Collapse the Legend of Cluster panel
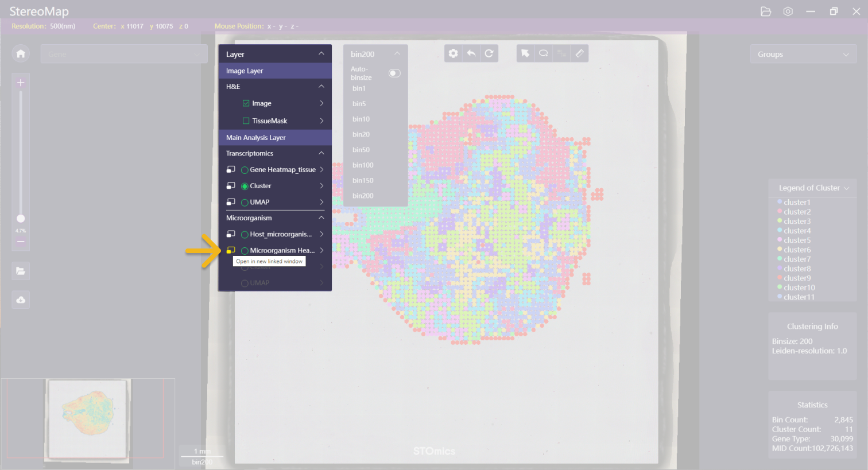Viewport: 868px width, 470px height. tap(846, 188)
